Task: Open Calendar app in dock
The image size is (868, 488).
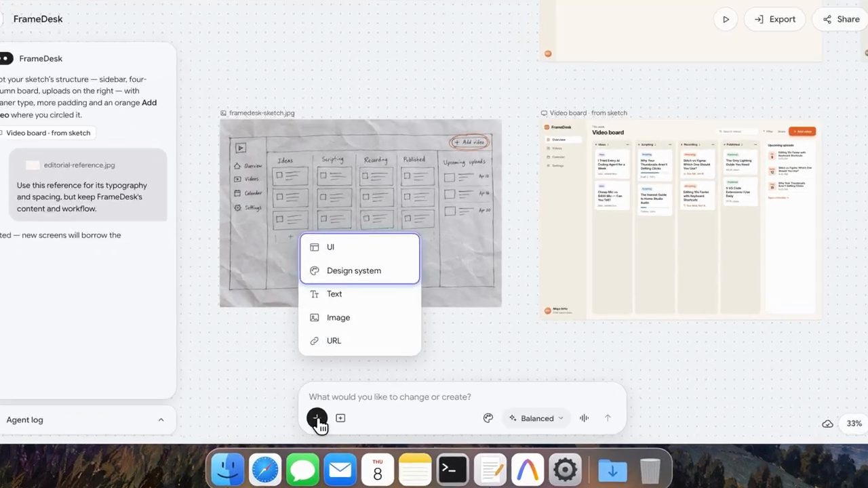Action: (x=378, y=469)
